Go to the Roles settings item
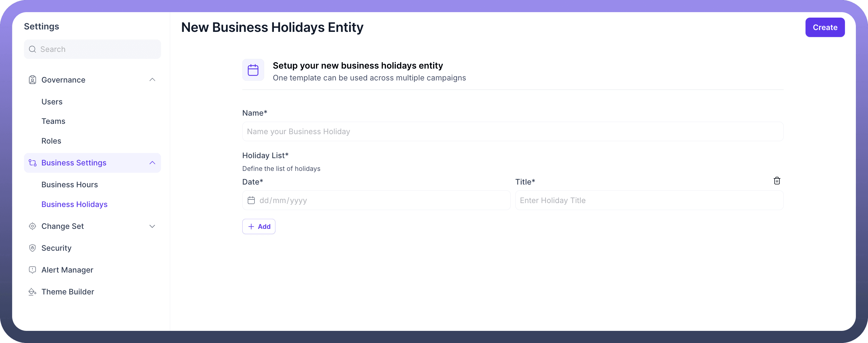868x343 pixels. [x=51, y=141]
